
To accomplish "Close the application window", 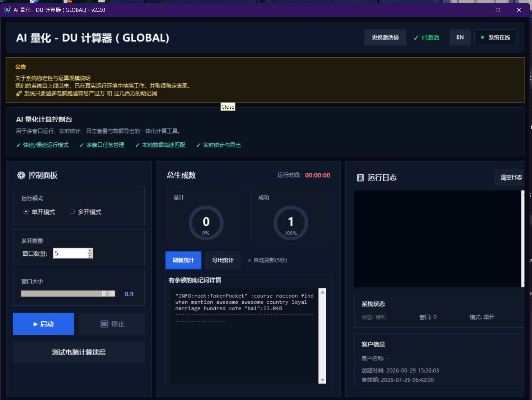I will click(x=519, y=10).
